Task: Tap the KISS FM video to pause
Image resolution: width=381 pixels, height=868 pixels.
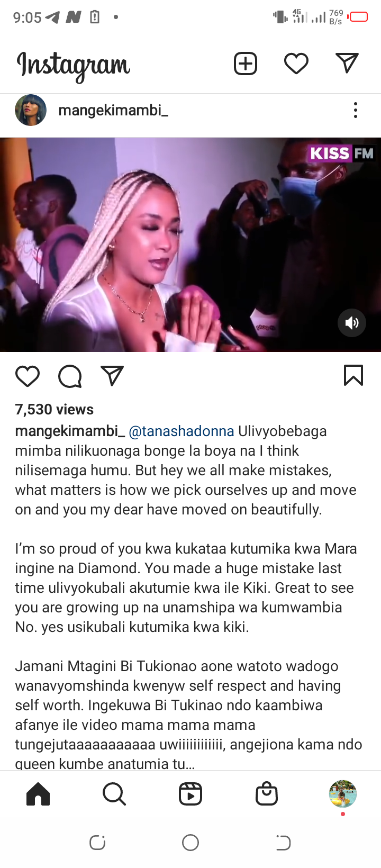Action: [x=190, y=245]
